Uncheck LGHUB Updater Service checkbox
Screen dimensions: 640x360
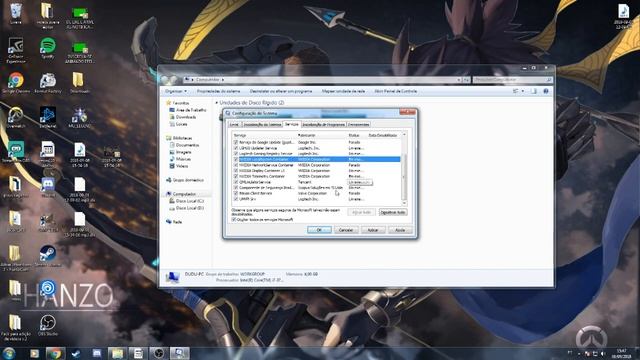click(x=236, y=148)
